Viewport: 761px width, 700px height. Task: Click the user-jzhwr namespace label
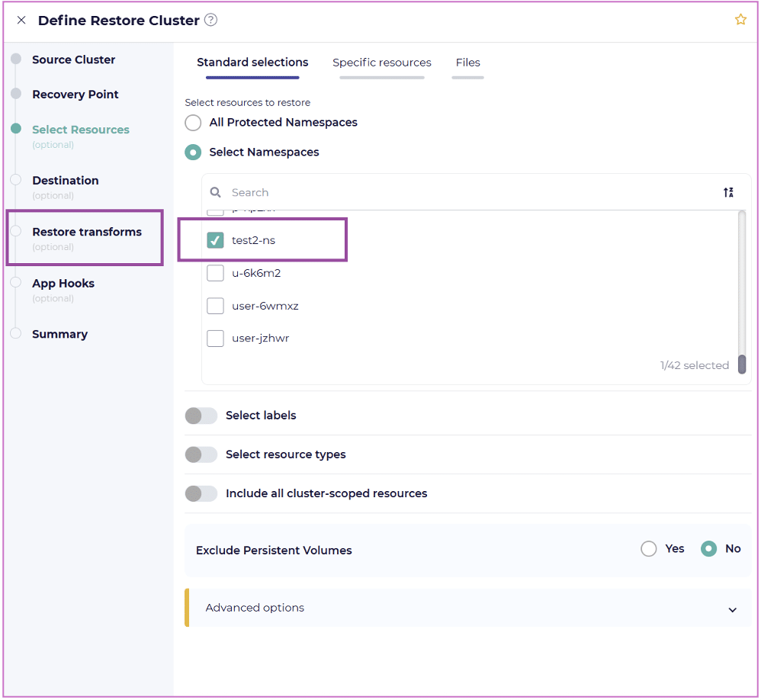[260, 339]
